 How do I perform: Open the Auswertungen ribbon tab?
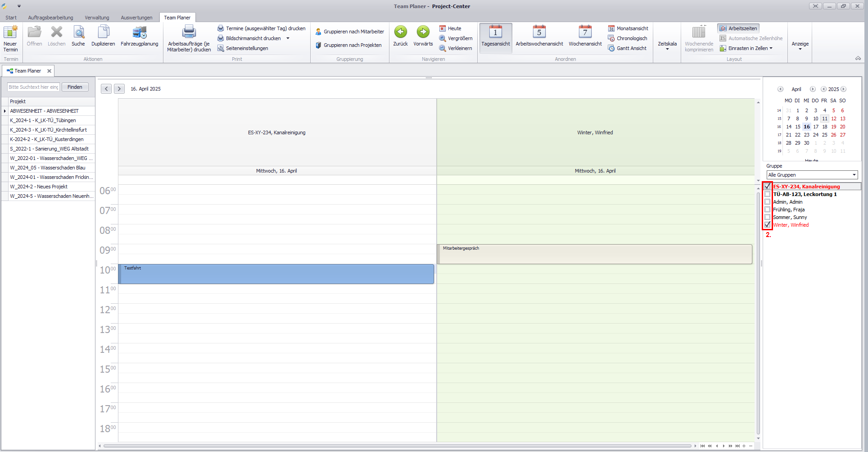click(x=136, y=18)
